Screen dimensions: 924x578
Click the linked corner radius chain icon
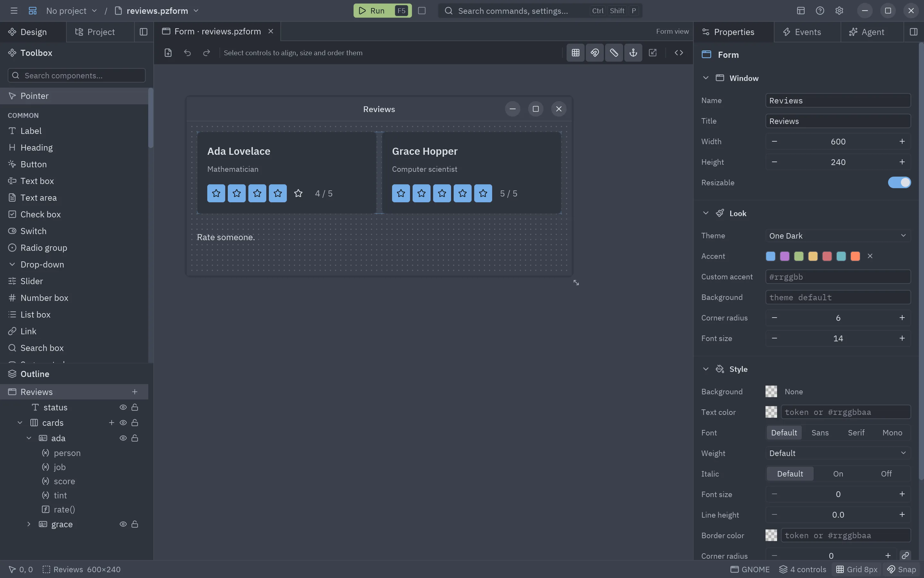(905, 556)
